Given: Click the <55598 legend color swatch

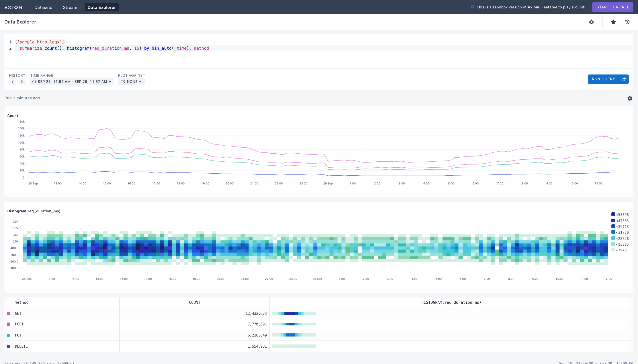Looking at the screenshot, I should [613, 214].
